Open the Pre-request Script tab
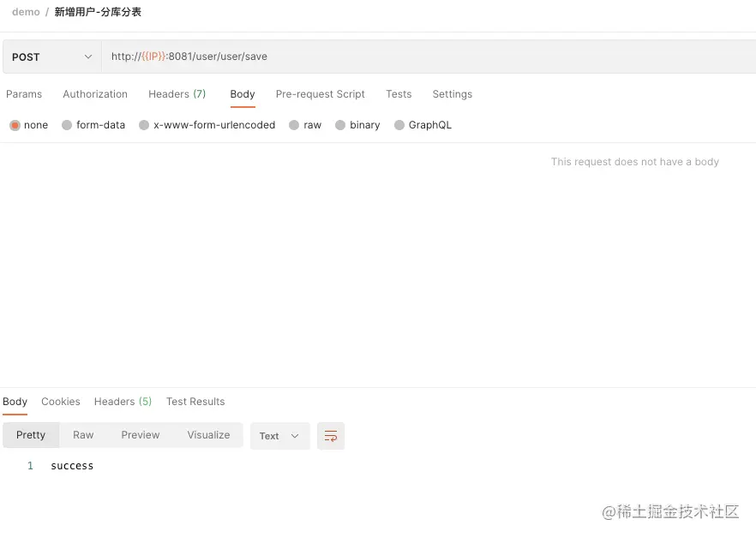This screenshot has height=537, width=756. click(321, 94)
